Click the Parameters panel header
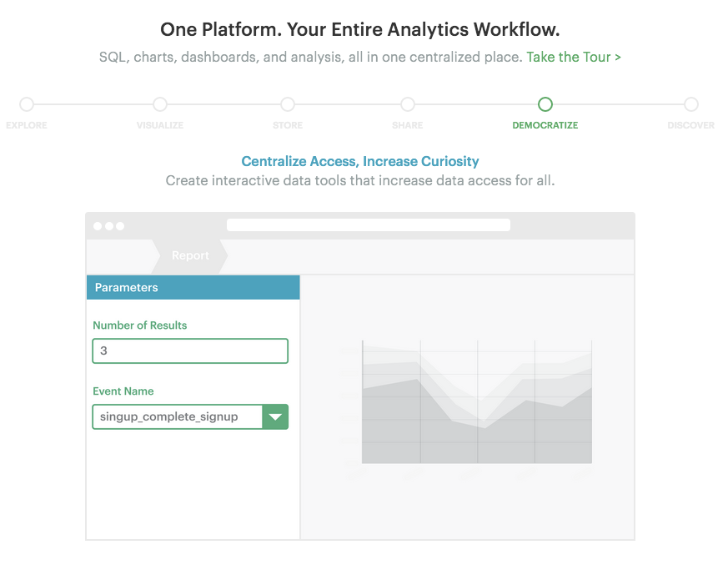 193,287
